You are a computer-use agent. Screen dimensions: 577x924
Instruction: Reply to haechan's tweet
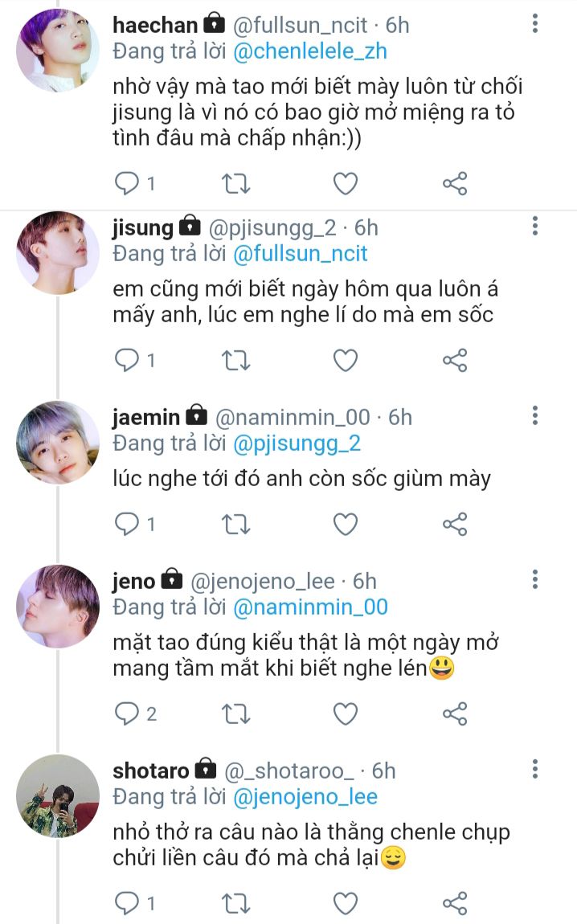coord(127,184)
